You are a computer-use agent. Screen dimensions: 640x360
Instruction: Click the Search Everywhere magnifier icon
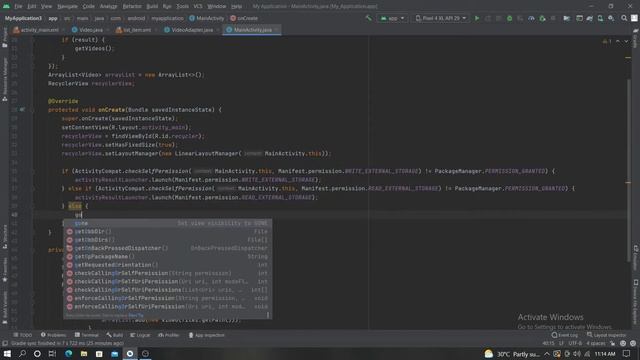pyautogui.click(x=624, y=18)
